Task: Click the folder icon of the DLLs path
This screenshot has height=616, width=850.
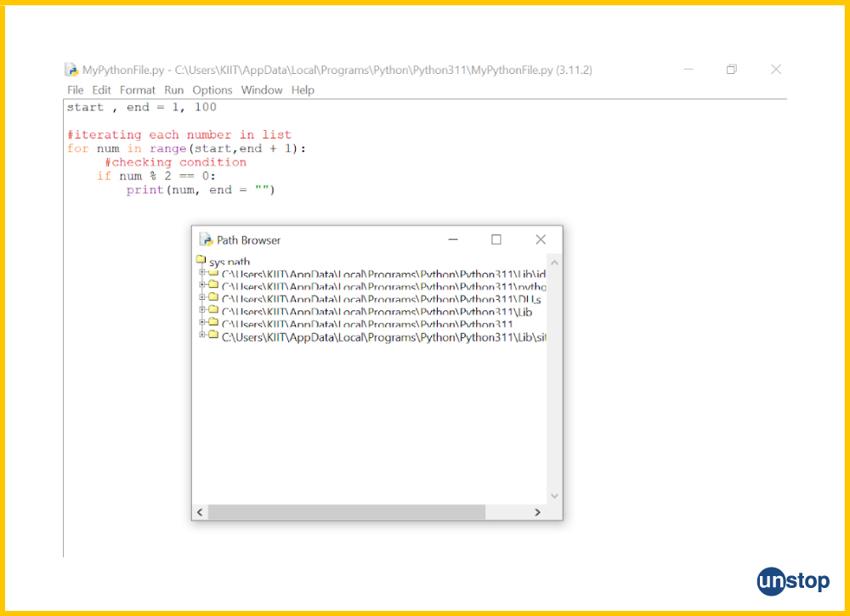Action: tap(213, 297)
